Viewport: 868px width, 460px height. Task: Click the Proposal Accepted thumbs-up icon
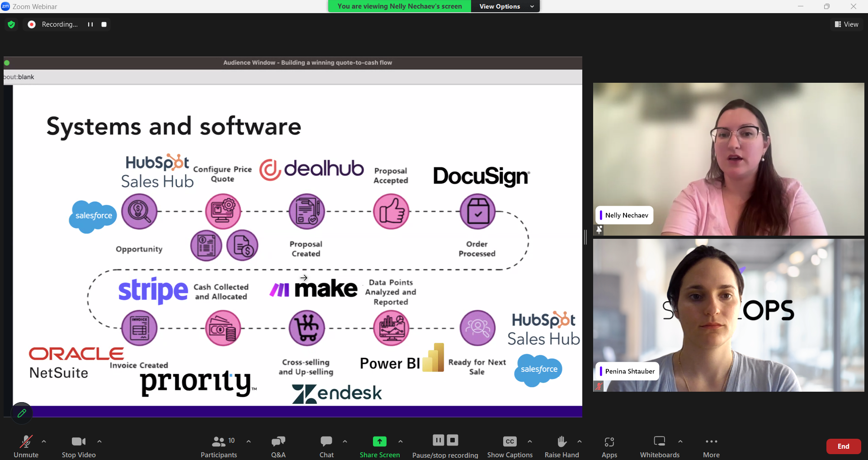coord(391,211)
